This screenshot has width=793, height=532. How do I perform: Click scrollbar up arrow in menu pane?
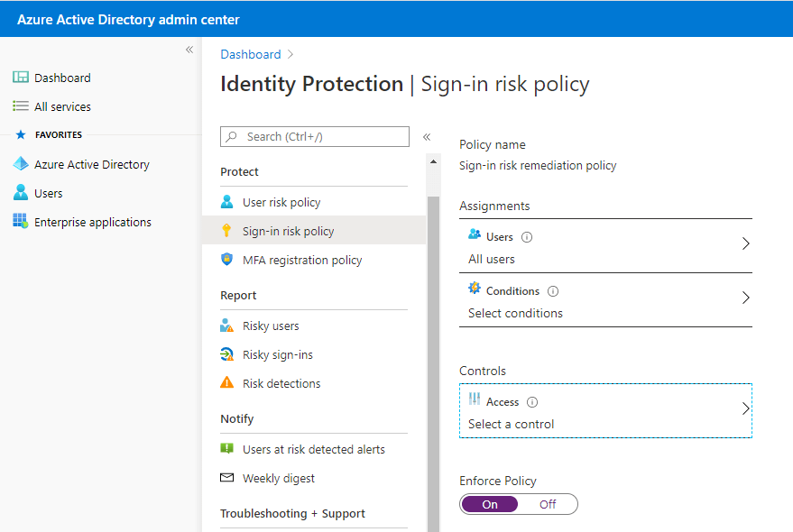click(433, 161)
